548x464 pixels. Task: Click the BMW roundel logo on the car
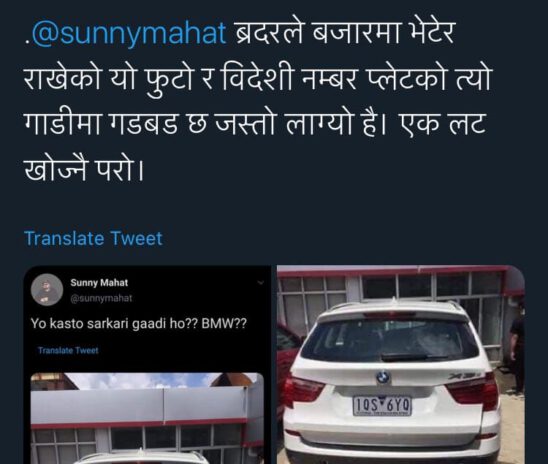point(383,377)
